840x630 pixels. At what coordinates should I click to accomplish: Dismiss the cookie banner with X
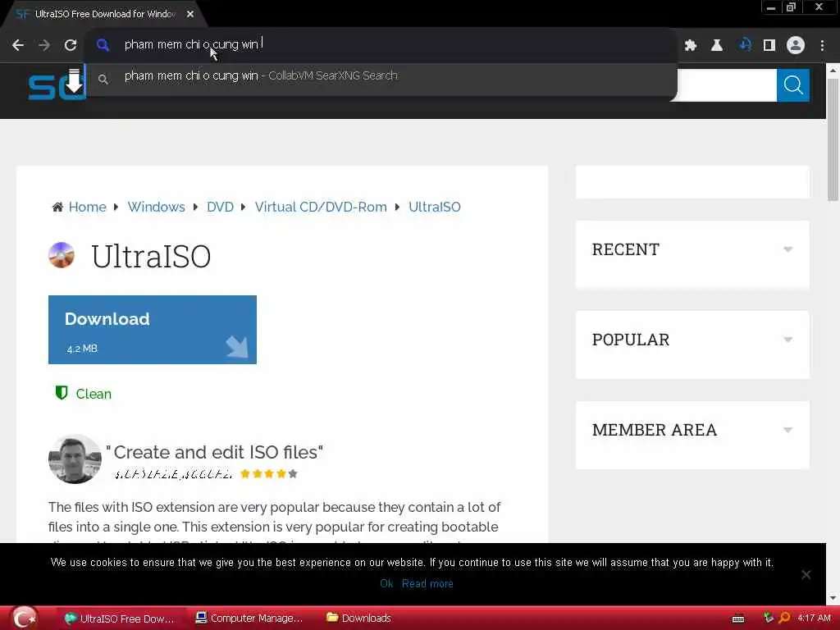coord(806,574)
